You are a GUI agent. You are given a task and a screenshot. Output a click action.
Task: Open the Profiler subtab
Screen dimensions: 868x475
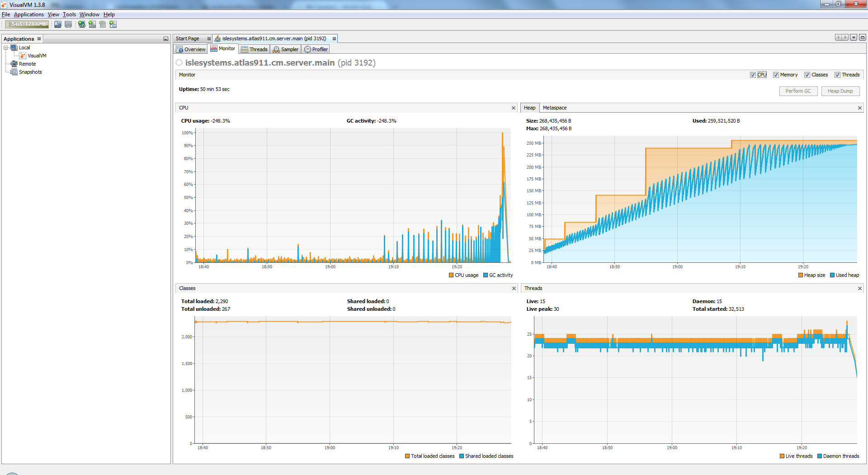[316, 49]
